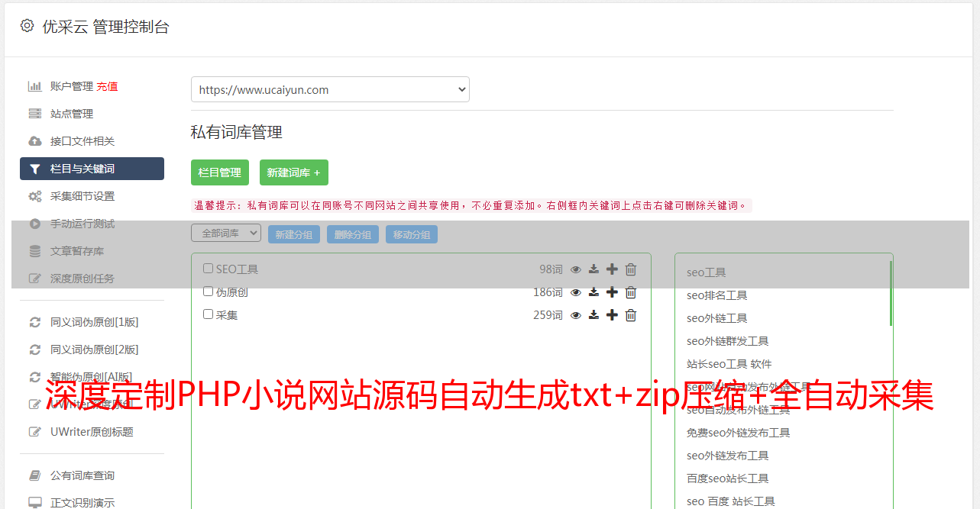Select keyword seo 百度 站长工具
Image resolution: width=980 pixels, height=509 pixels.
click(x=731, y=501)
